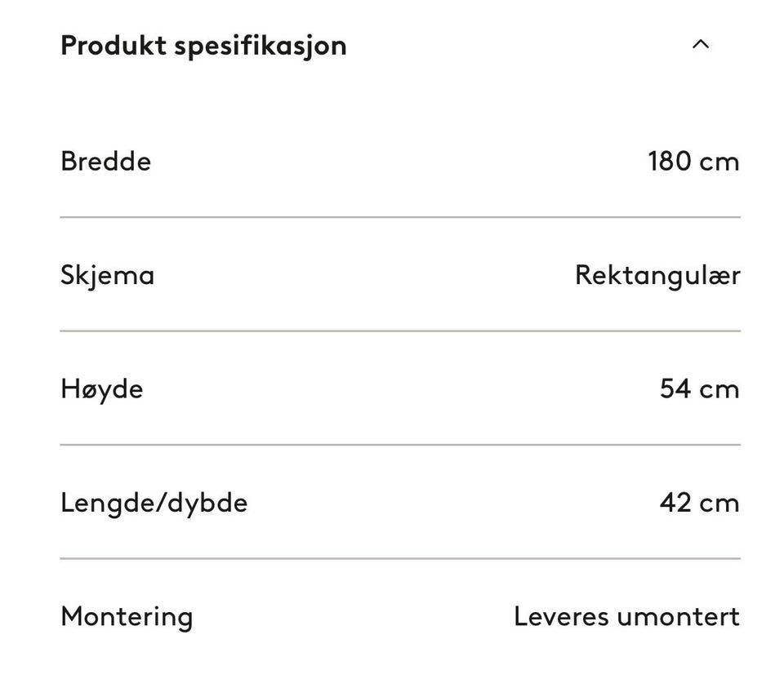Click the Rektangulær shape value
The width and height of the screenshot is (784, 688).
point(657,275)
